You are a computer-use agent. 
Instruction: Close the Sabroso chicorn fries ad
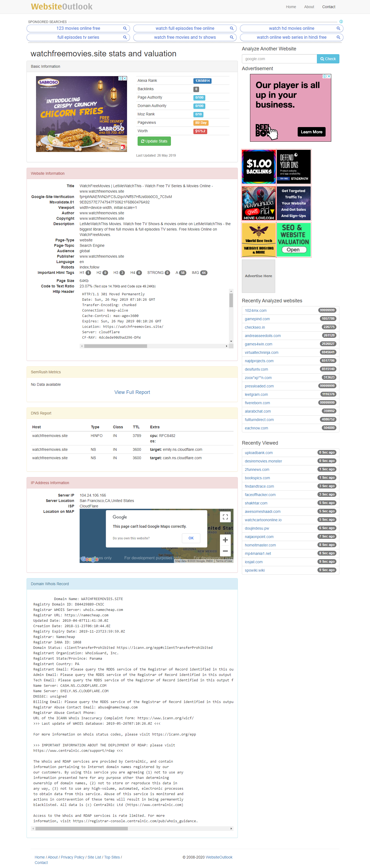tap(125, 78)
